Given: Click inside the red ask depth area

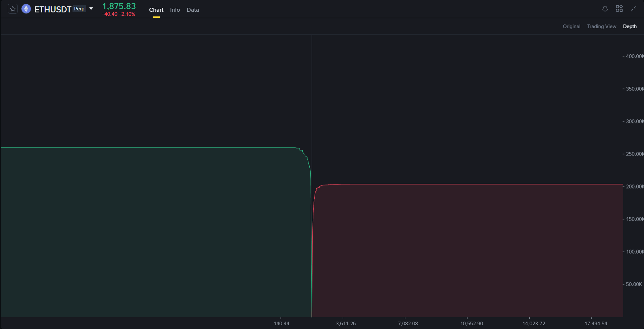Looking at the screenshot, I should pos(468,251).
